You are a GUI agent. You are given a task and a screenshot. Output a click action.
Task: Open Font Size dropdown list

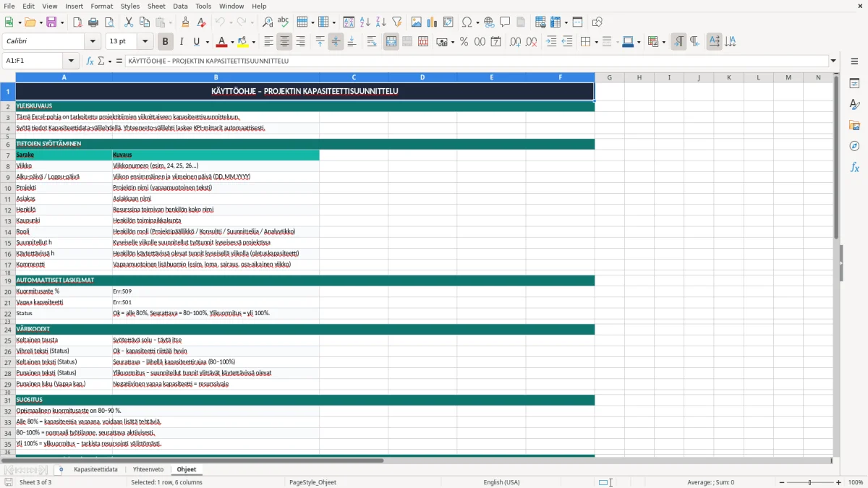coord(145,42)
